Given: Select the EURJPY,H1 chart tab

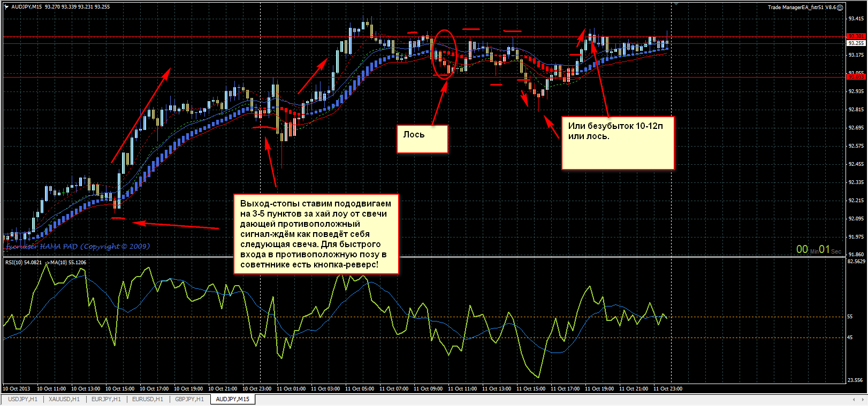Looking at the screenshot, I should (106, 399).
